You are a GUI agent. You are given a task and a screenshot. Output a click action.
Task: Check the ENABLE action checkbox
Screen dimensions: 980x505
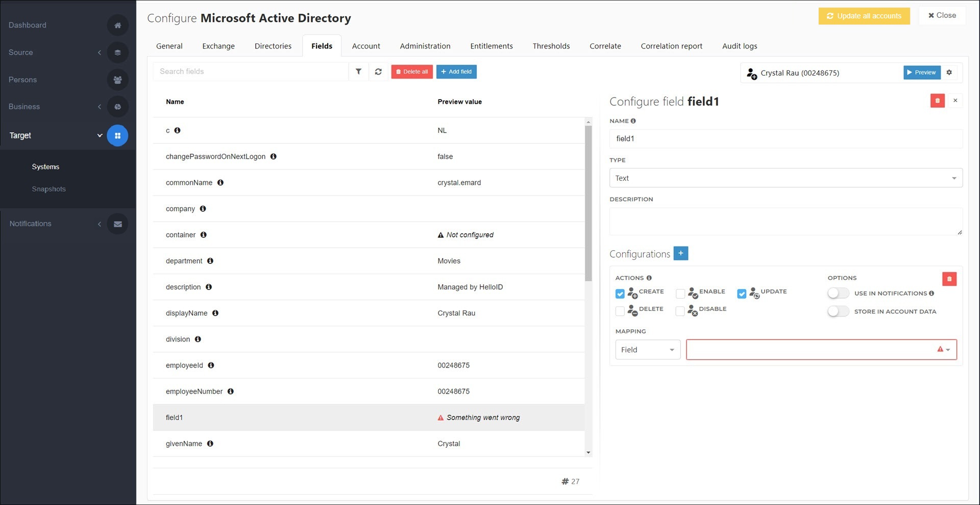pyautogui.click(x=680, y=294)
